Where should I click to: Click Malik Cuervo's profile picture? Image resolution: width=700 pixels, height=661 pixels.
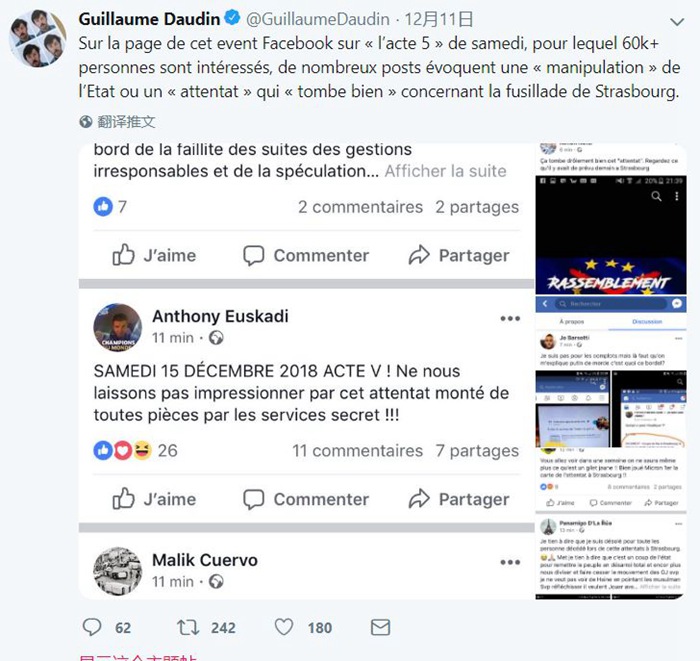point(117,571)
